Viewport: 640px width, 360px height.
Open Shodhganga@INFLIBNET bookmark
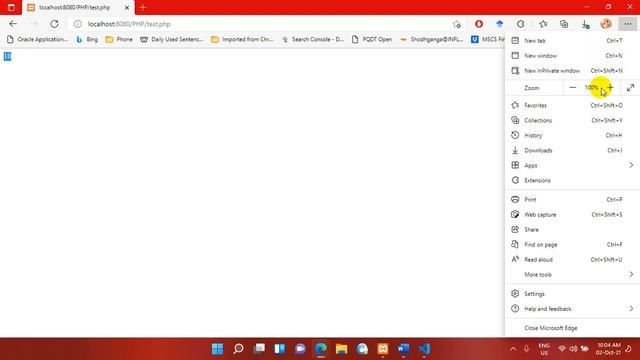tap(432, 39)
